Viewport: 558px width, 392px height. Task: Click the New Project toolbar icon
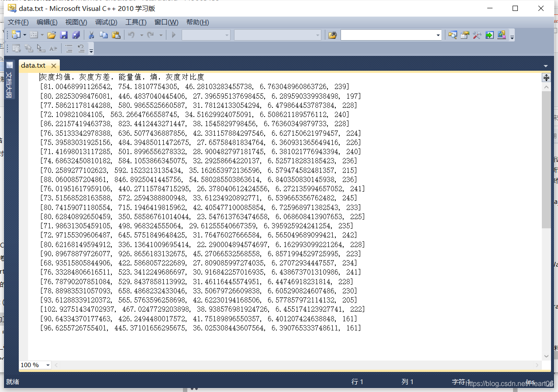[16, 35]
